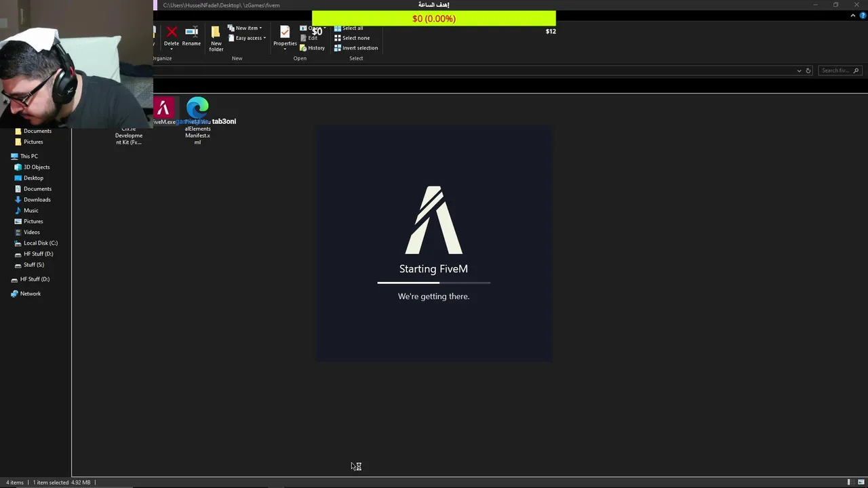Open the blue Help question mark icon
This screenshot has width=868, height=488.
(x=863, y=16)
